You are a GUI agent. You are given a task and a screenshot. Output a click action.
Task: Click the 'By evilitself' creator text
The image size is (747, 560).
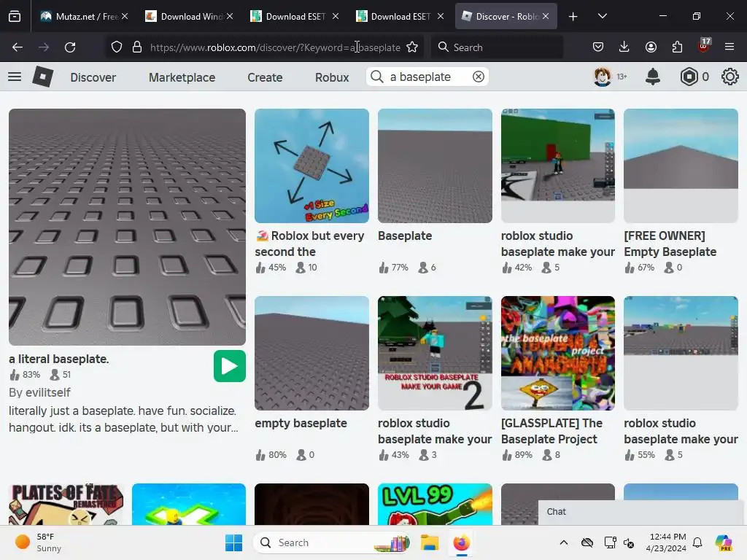click(39, 392)
